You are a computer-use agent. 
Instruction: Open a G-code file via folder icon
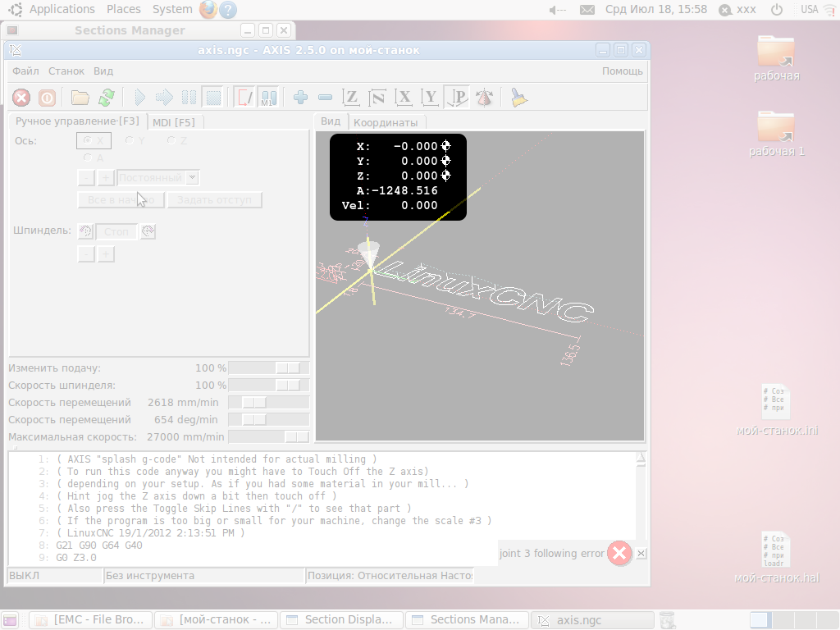coord(80,98)
